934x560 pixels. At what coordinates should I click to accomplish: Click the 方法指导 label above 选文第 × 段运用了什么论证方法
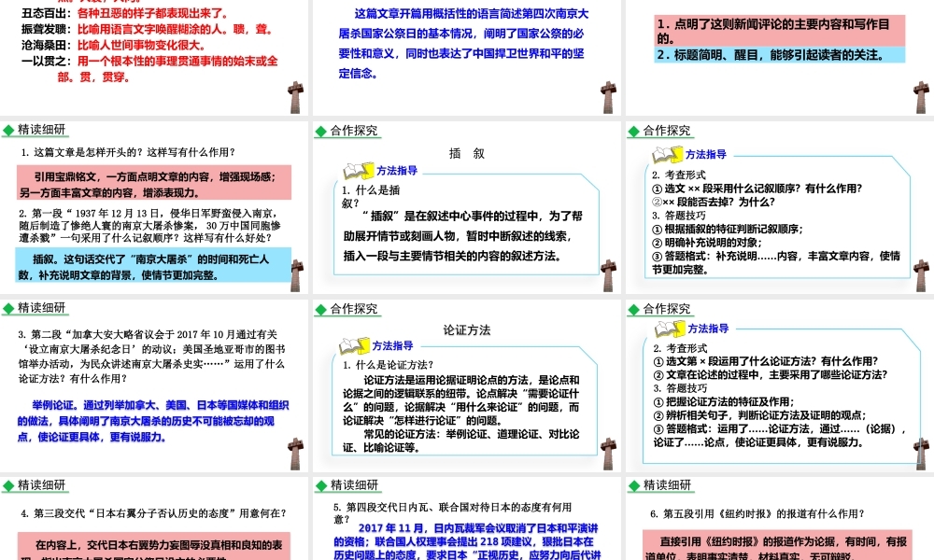point(708,329)
